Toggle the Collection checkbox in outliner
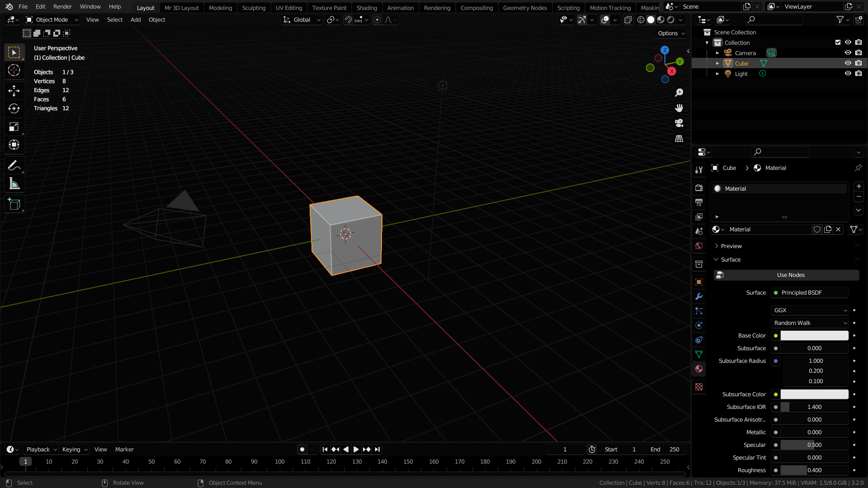Viewport: 868px width, 488px height. pyautogui.click(x=837, y=42)
